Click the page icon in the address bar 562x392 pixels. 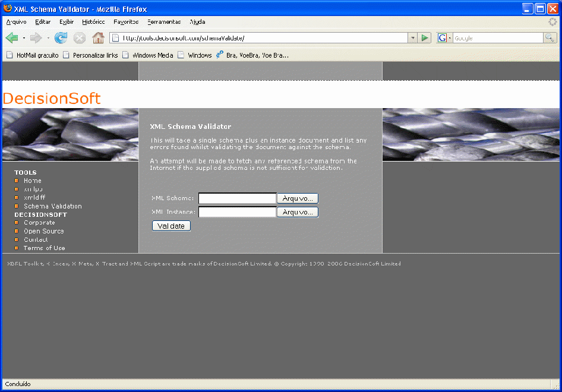(115, 38)
